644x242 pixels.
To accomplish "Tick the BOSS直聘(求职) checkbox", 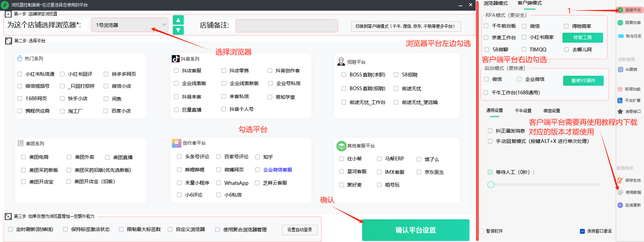I will coord(344,75).
